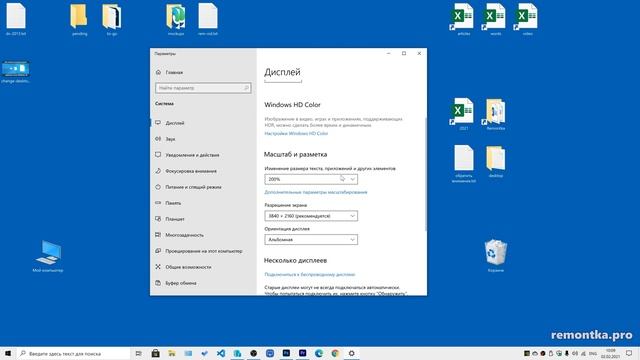The width and height of the screenshot is (640, 360).
Task: Open Premiere Pro from the taskbar
Action: [302, 353]
